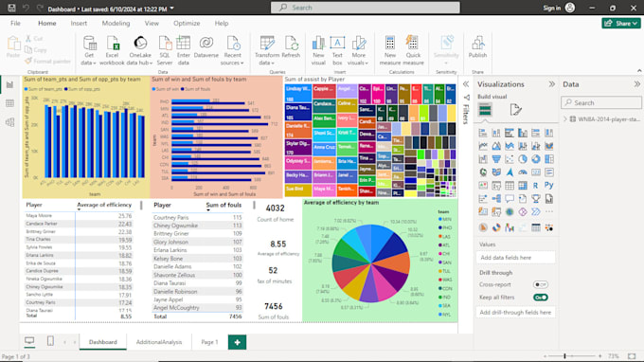Screen dimensions: 644x362
Task: Select the Table visual icon
Action: point(510,186)
